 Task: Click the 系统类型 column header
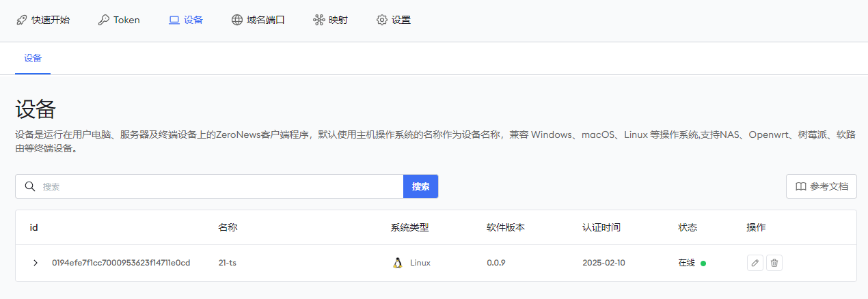410,227
